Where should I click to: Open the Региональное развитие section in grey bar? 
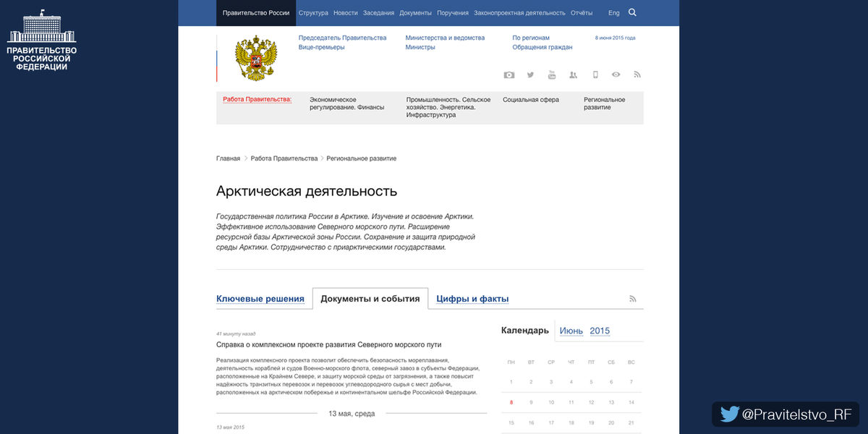pos(605,103)
